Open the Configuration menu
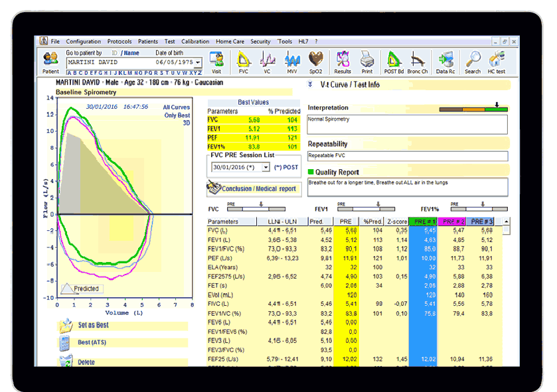The image size is (557, 392). [x=82, y=40]
